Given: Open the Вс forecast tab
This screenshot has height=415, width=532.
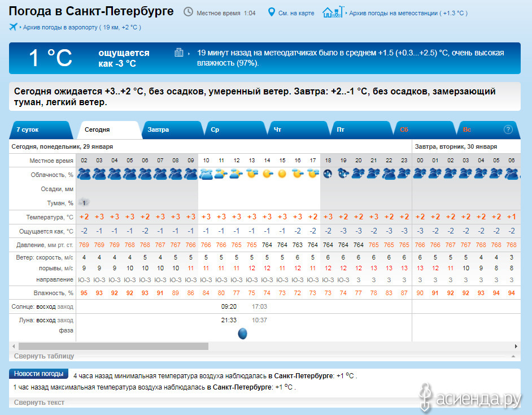Looking at the screenshot, I should point(489,129).
